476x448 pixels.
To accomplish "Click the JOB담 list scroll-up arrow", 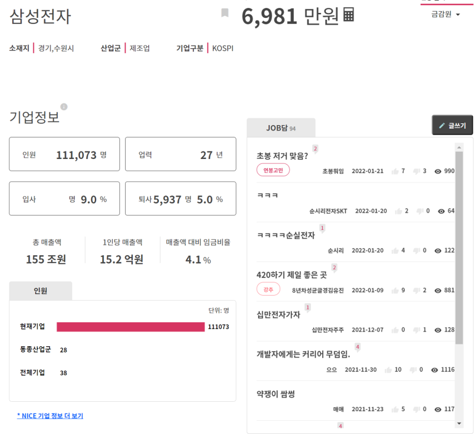I will click(x=459, y=147).
